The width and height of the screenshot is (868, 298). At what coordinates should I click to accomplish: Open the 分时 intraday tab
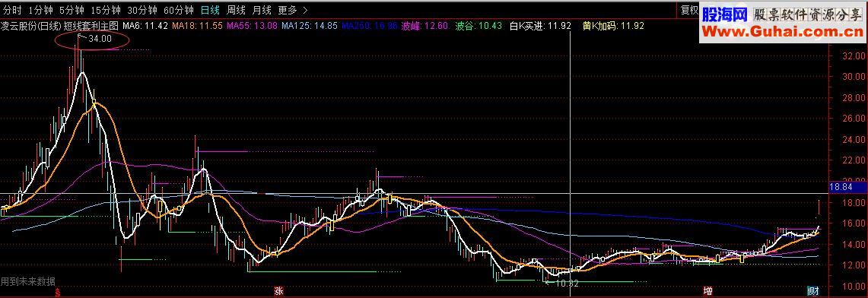point(11,9)
